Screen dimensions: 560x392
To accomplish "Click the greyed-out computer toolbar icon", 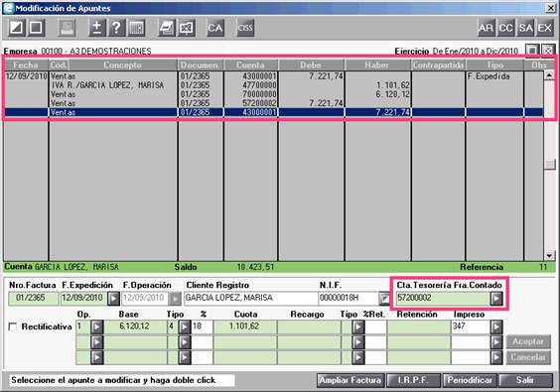I will [67, 28].
